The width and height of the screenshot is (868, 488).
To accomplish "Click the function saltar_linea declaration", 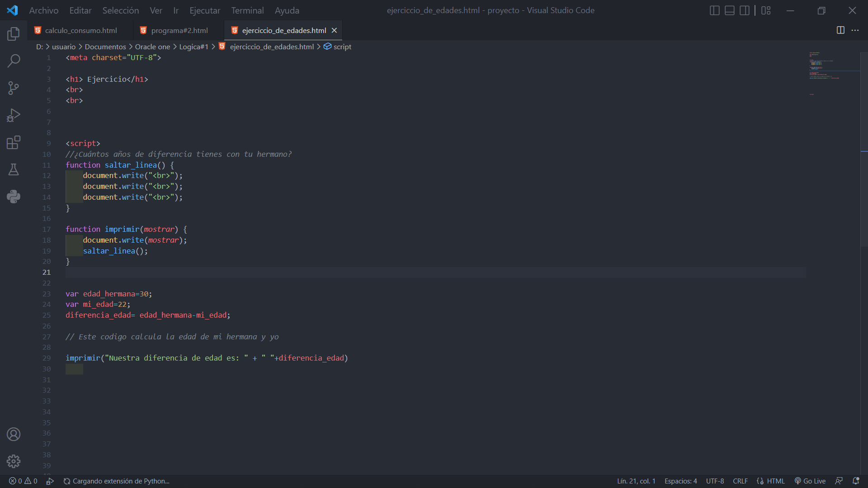I will click(119, 165).
